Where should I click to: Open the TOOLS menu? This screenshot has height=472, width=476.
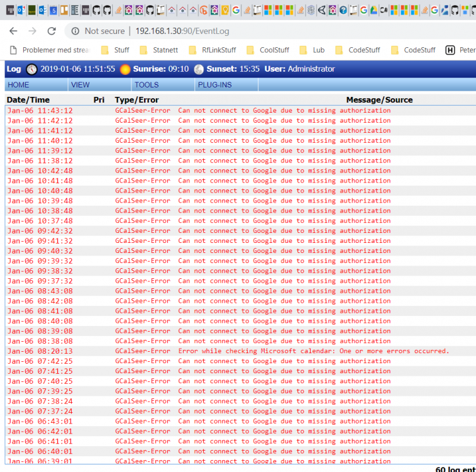coord(147,85)
